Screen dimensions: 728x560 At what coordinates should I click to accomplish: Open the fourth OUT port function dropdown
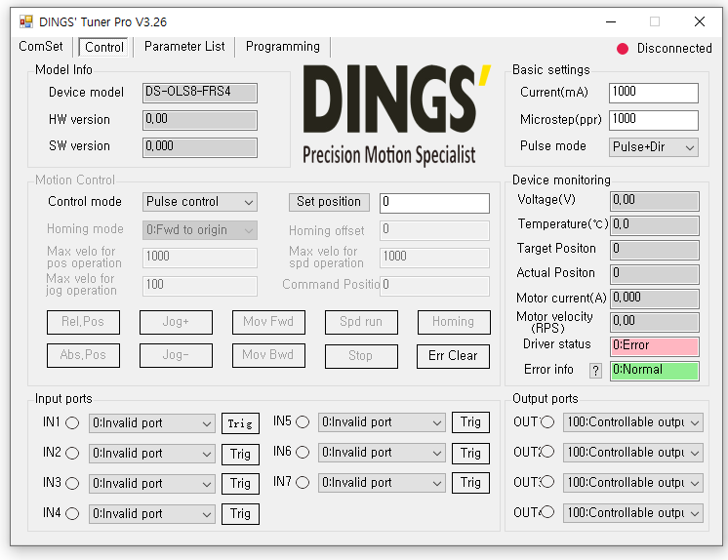[632, 513]
